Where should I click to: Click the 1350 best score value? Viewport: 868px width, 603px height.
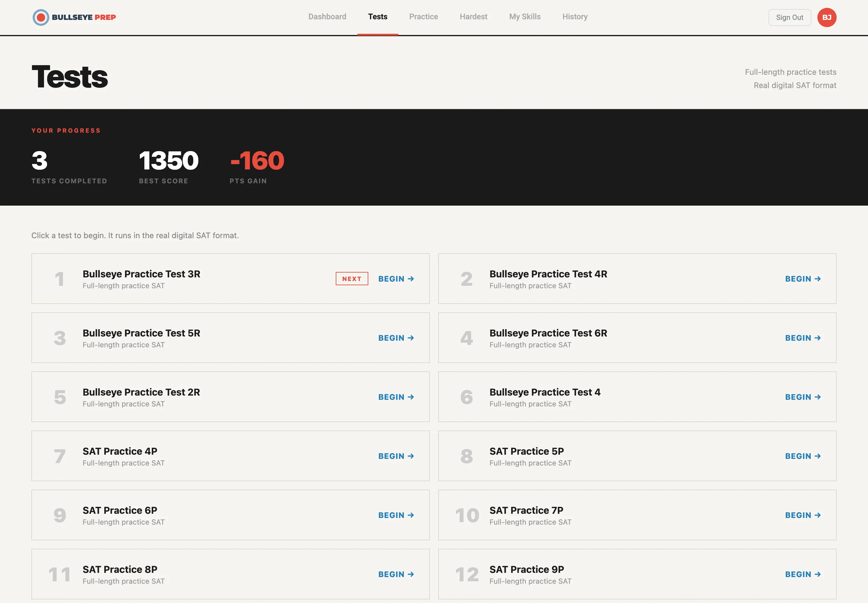coord(169,161)
